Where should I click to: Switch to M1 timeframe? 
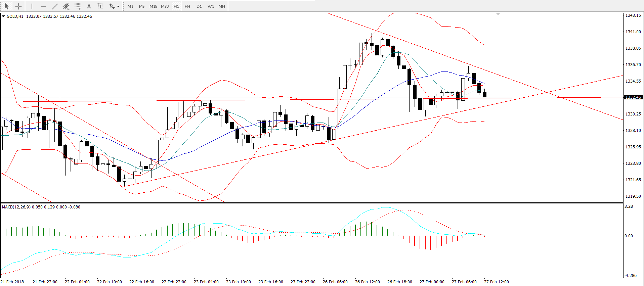[130, 6]
